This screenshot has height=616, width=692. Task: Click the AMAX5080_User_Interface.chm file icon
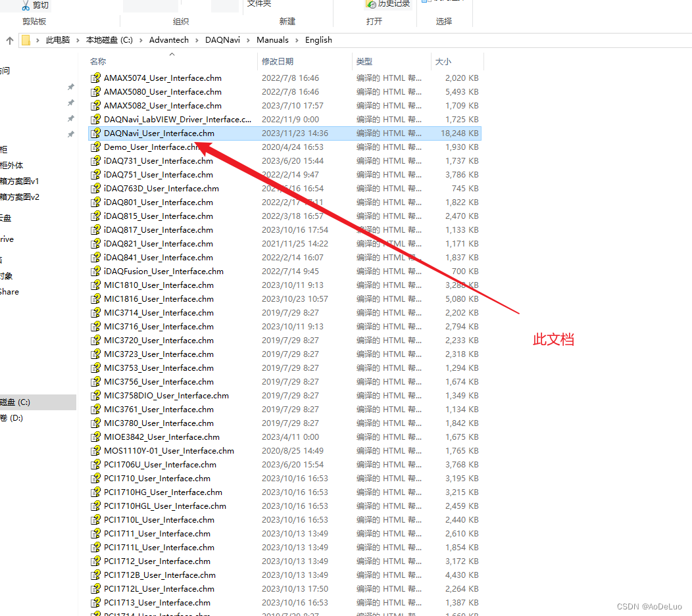96,92
